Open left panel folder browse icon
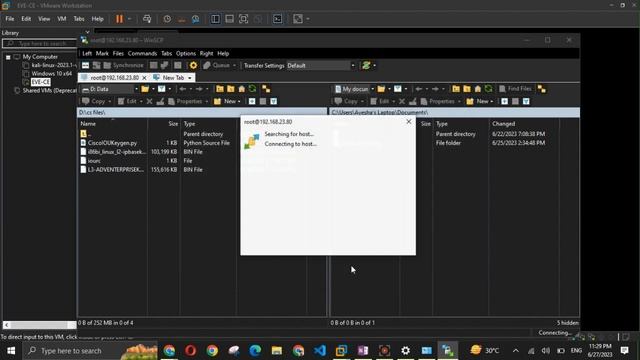 tap(145, 89)
